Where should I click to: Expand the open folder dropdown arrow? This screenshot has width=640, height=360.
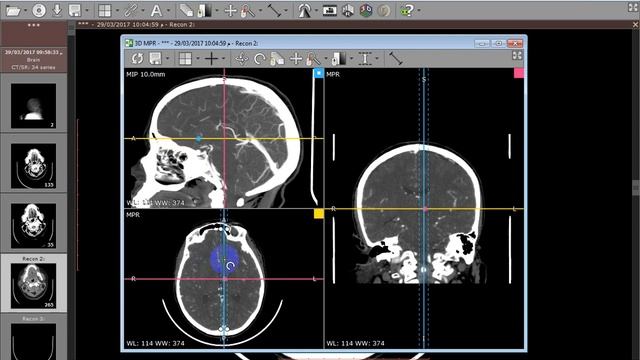point(25,11)
